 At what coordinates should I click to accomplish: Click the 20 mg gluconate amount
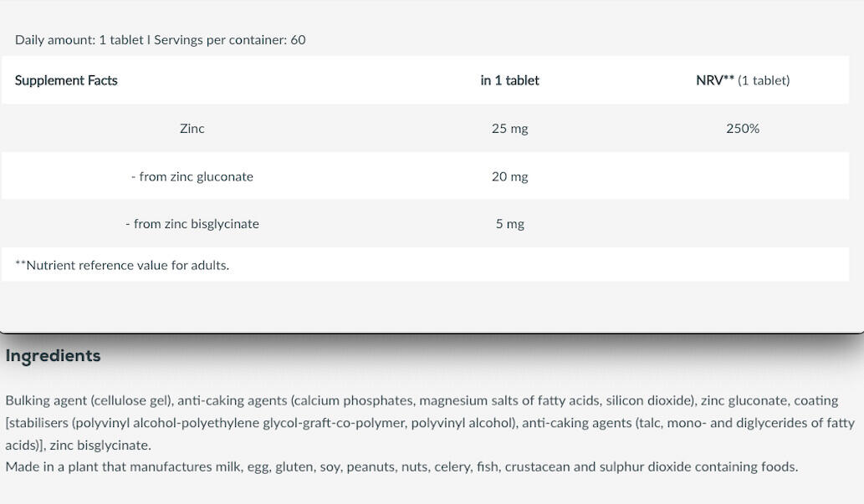coord(509,176)
